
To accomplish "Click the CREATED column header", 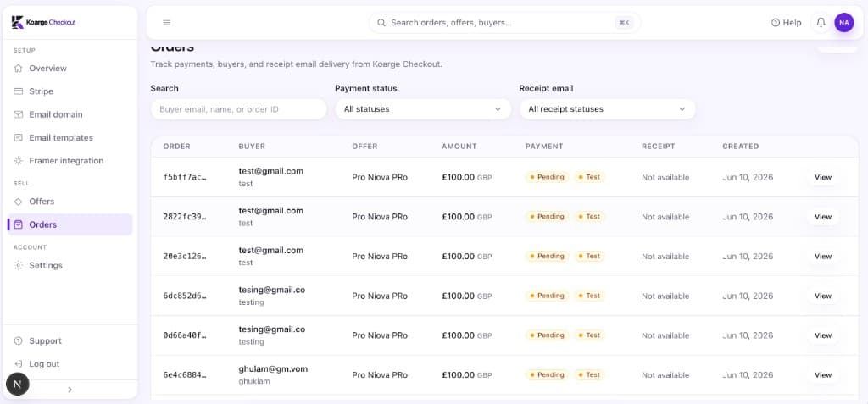I will [740, 147].
